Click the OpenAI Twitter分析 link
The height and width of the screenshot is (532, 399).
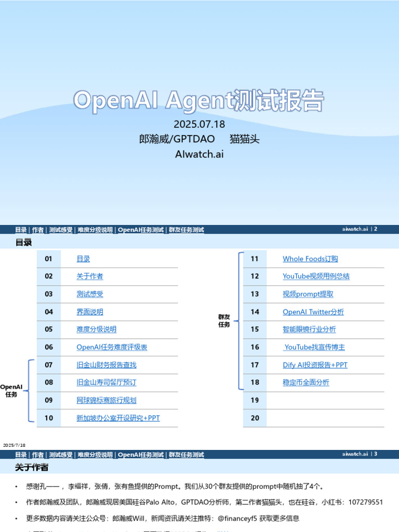(313, 312)
